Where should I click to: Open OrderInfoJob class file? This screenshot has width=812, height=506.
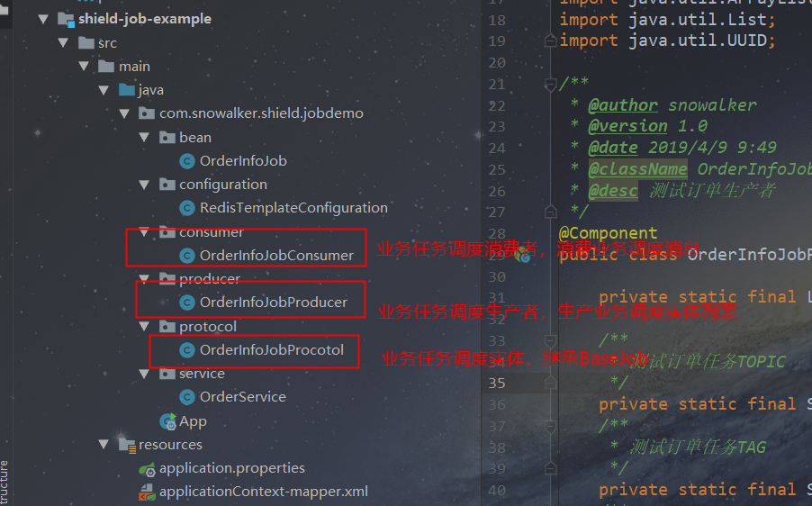coord(243,161)
